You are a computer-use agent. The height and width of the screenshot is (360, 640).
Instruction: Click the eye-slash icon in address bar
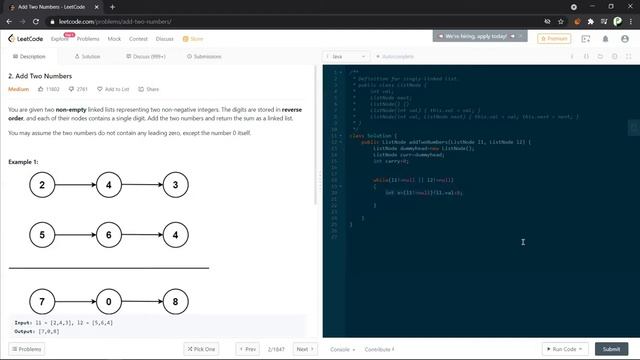coord(547,21)
